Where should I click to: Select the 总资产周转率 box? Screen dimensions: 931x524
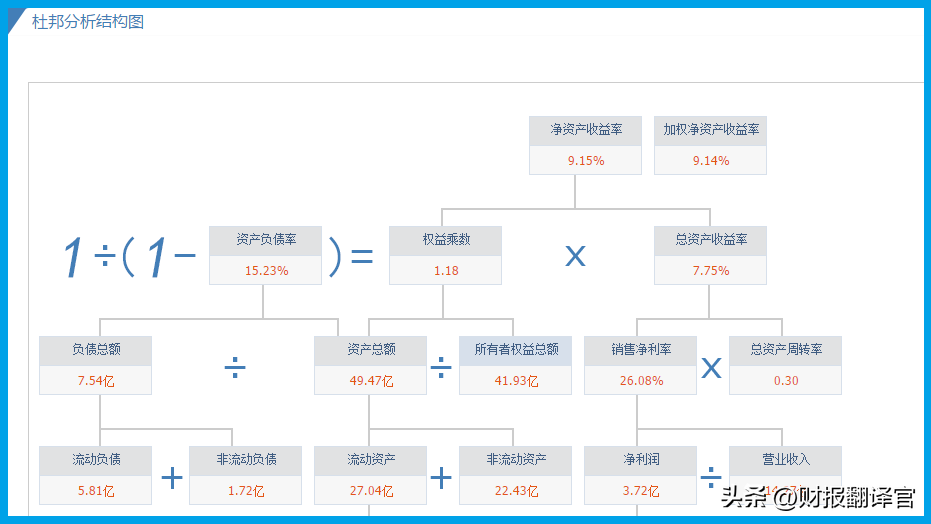click(x=786, y=365)
